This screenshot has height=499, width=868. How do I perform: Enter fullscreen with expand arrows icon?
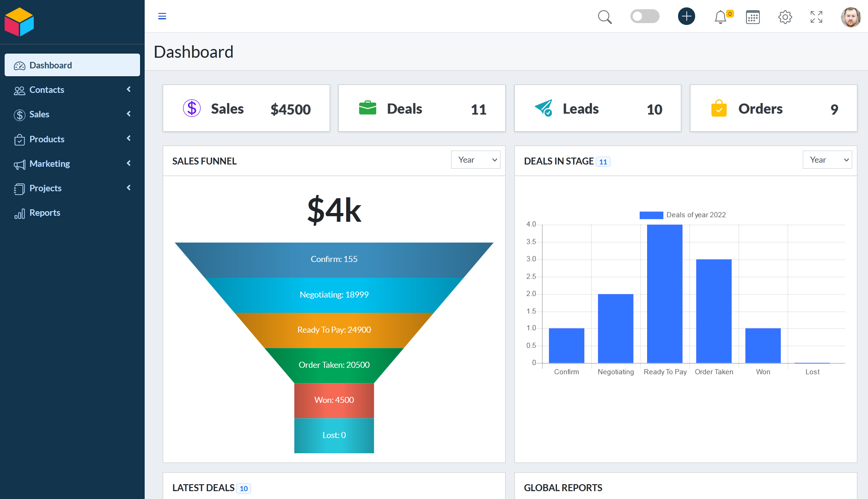pos(816,17)
